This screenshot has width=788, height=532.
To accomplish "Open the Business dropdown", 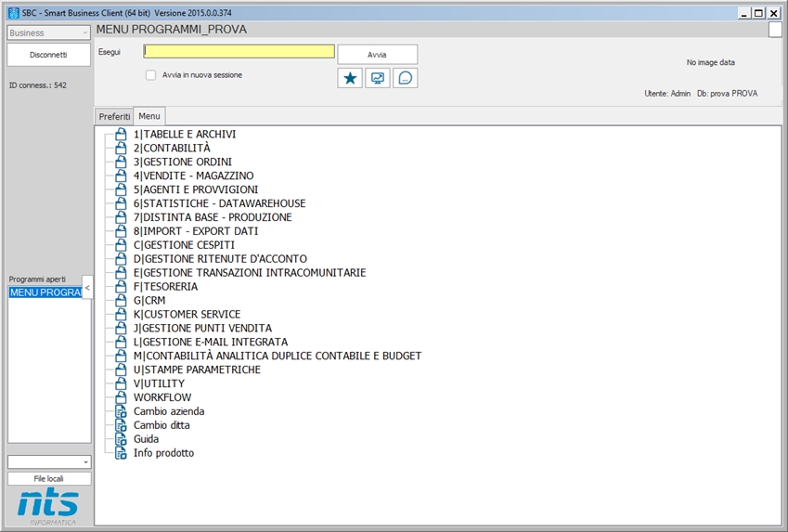I will click(x=48, y=32).
